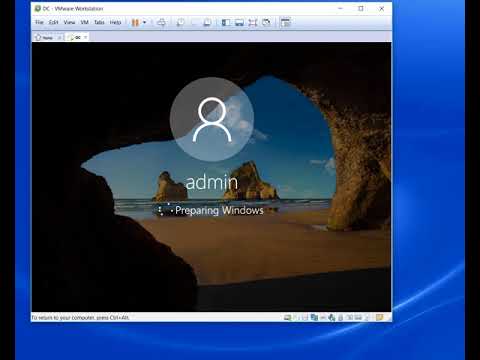This screenshot has height=360, width=480.
Task: Take a snapshot of this virtual machine
Action: (x=180, y=22)
